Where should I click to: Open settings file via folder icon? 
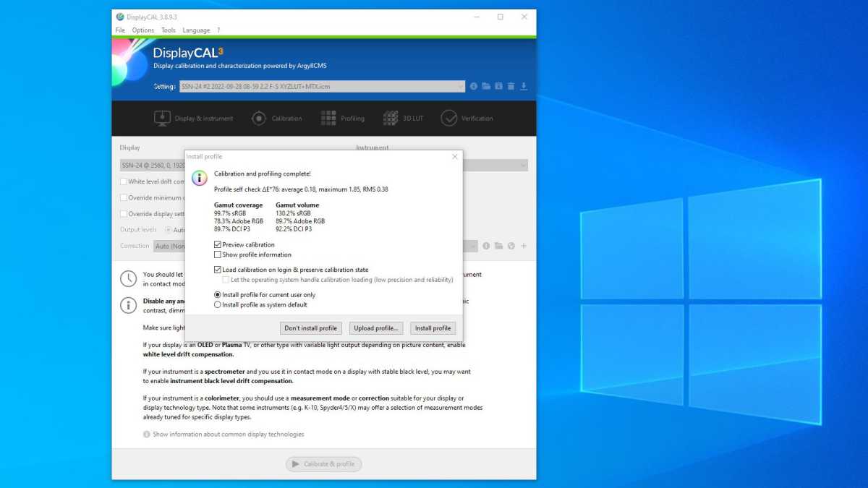click(x=486, y=86)
